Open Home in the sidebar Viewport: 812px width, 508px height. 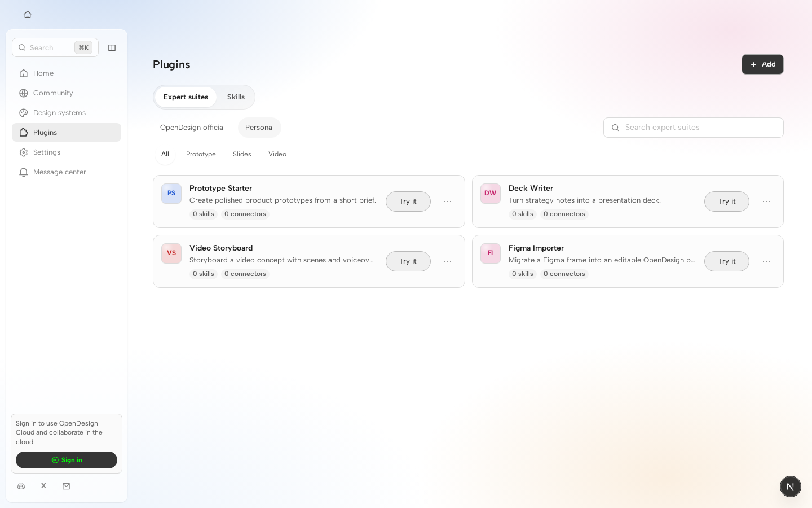(67, 73)
